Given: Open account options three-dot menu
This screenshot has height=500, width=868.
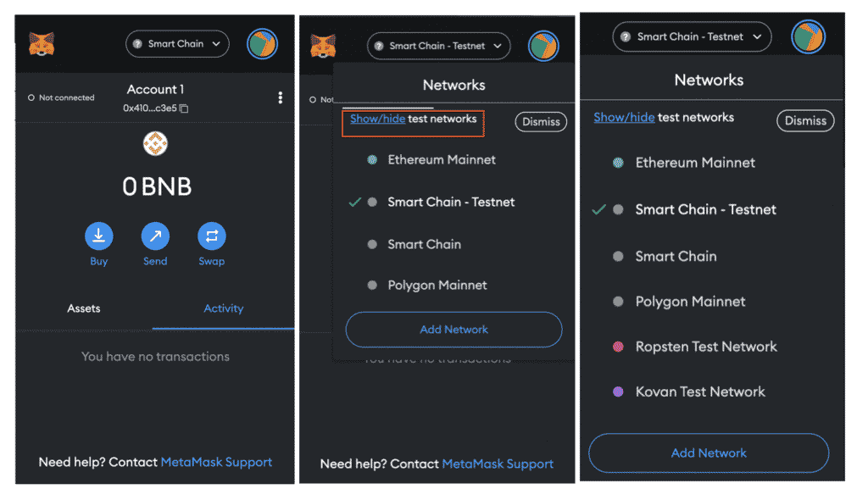Looking at the screenshot, I should pos(280,98).
